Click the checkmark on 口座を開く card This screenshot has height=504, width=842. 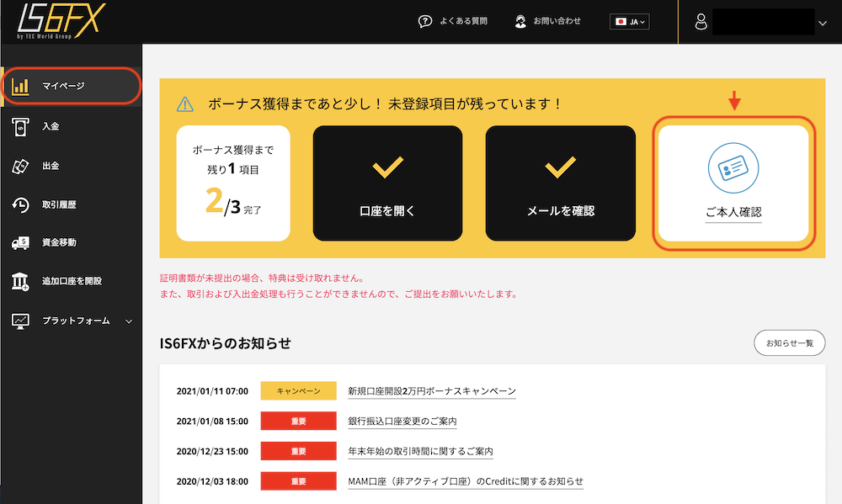tap(387, 167)
